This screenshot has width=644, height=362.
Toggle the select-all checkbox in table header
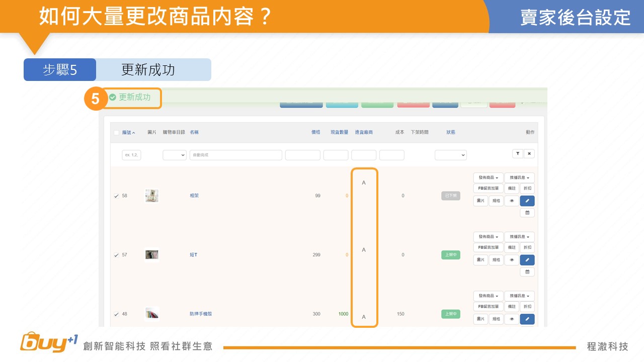(117, 133)
